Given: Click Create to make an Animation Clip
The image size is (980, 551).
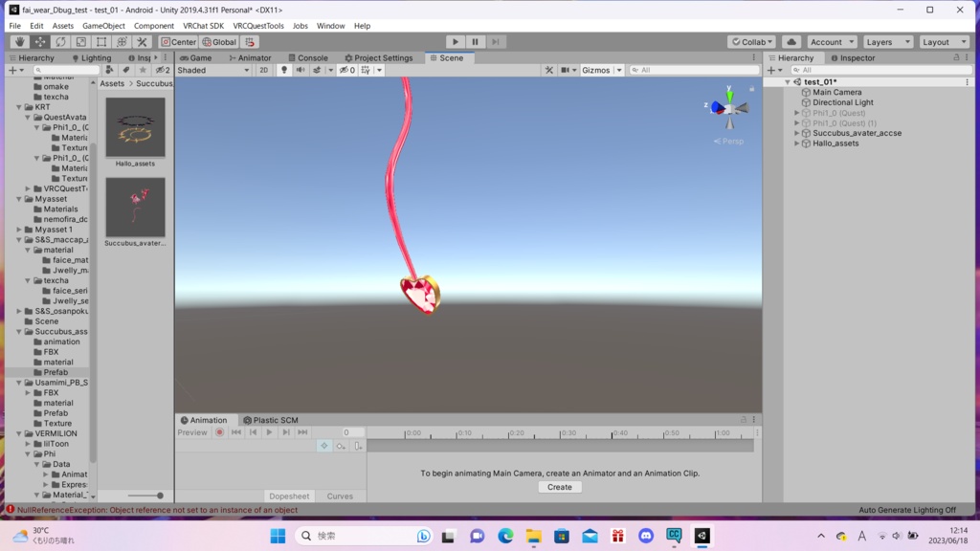Looking at the screenshot, I should (560, 487).
